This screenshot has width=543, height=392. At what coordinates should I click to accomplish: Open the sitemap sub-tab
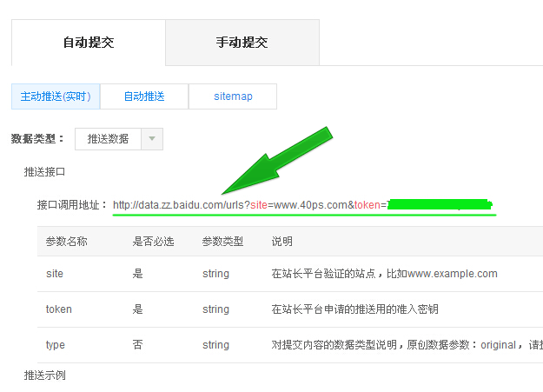pyautogui.click(x=233, y=96)
